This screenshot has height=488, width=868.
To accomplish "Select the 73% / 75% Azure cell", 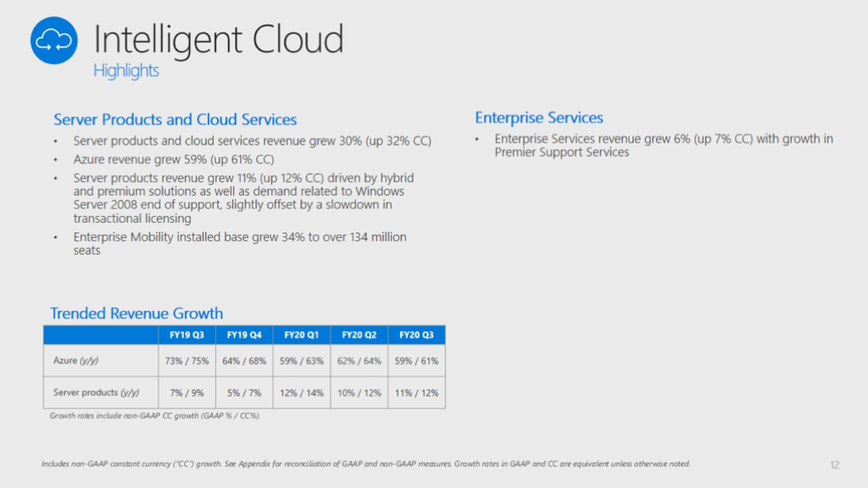I will coord(186,361).
